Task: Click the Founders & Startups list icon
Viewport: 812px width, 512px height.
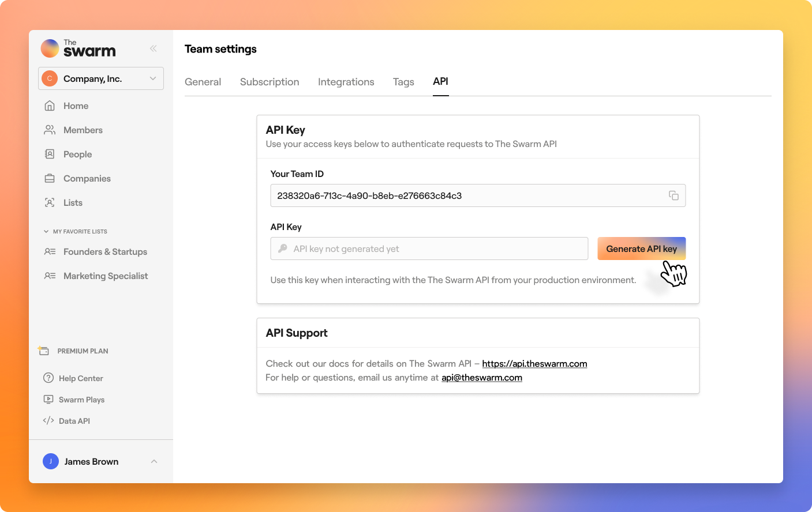Action: [50, 252]
